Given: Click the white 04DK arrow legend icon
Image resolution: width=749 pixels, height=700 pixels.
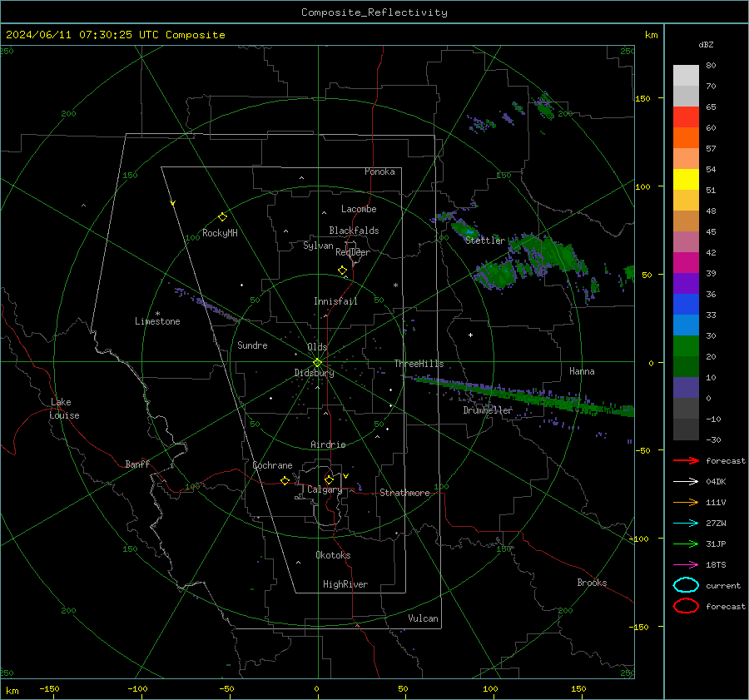Looking at the screenshot, I should coord(686,482).
